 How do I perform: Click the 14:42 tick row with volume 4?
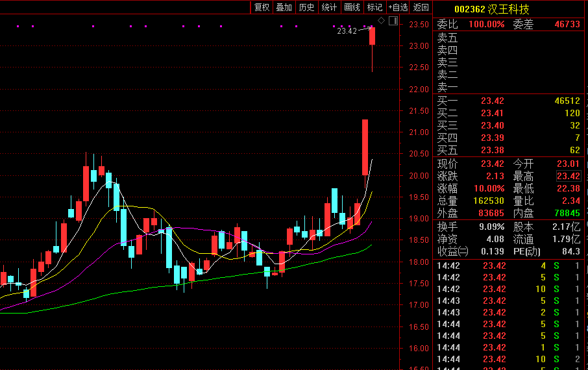pos(508,266)
